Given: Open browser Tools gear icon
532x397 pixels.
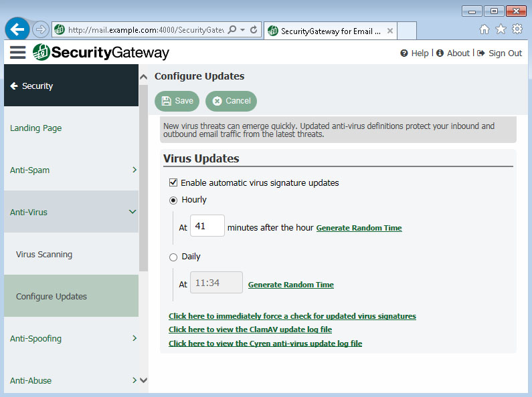Looking at the screenshot, I should 517,29.
